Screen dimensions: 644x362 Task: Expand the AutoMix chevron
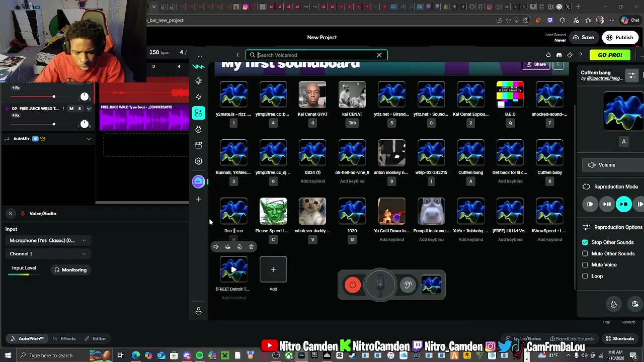(x=89, y=139)
